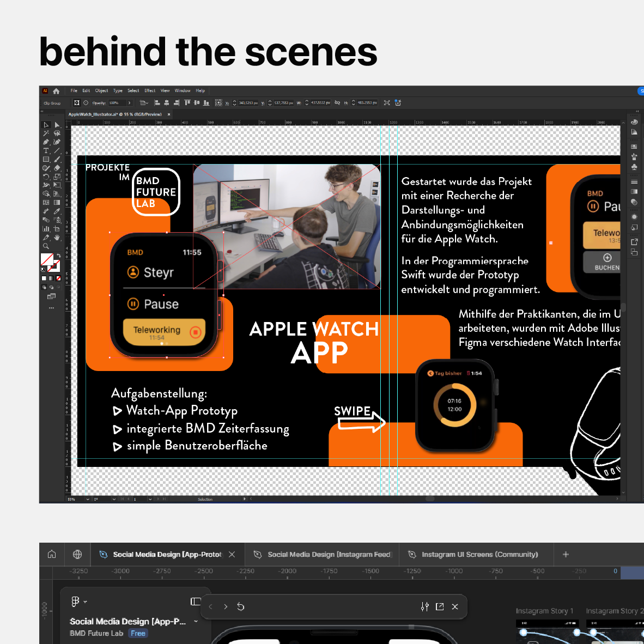Switch to Social Media Design [Instagram Feed] tab
This screenshot has height=644, width=644.
[322, 555]
